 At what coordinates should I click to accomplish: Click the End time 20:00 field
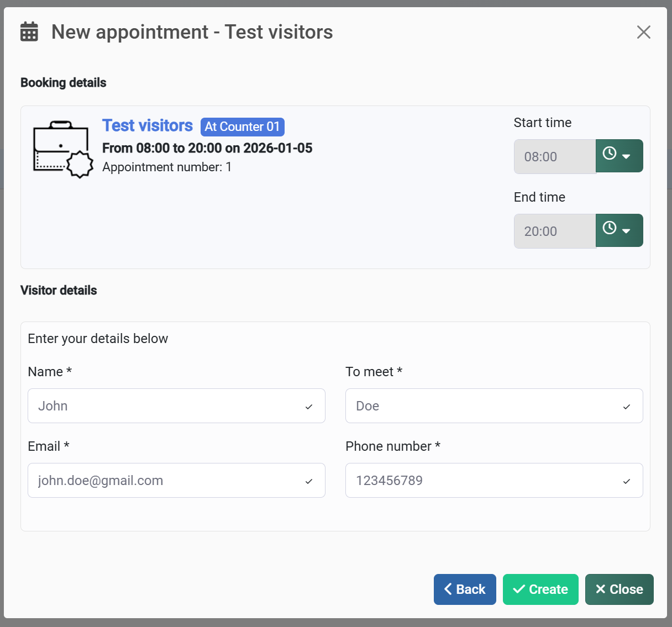554,231
